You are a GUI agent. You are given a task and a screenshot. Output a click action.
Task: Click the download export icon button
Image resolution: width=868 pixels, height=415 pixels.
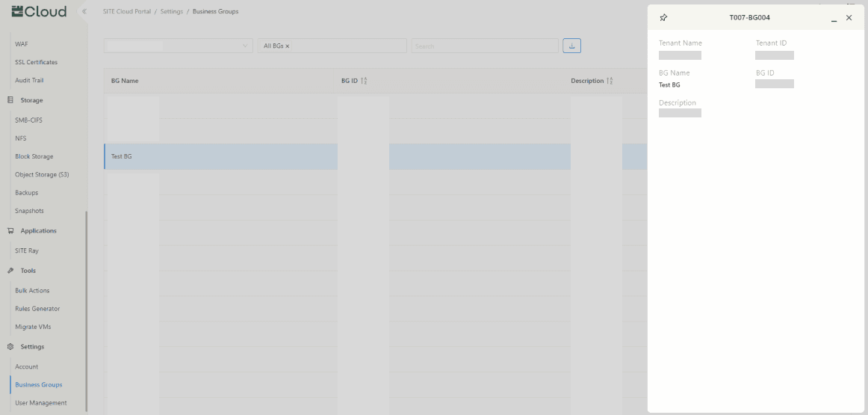[x=571, y=46]
